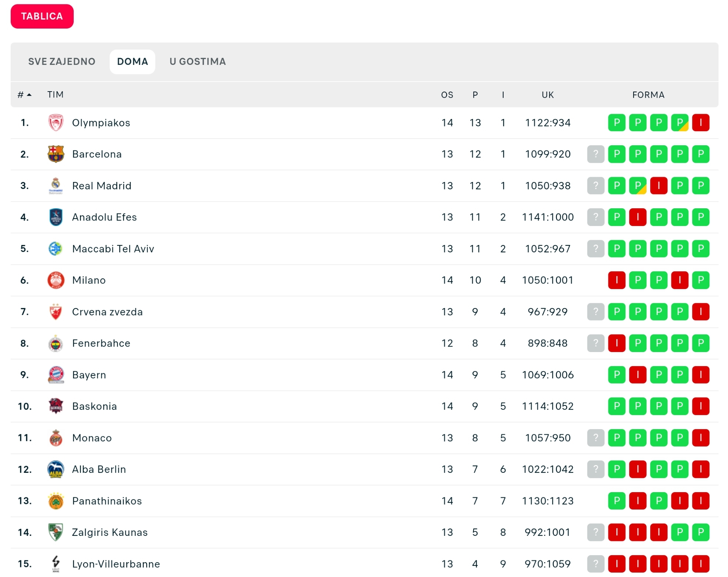The width and height of the screenshot is (728, 577).
Task: Open the Maccabi Tel Aviv team link
Action: tap(113, 249)
